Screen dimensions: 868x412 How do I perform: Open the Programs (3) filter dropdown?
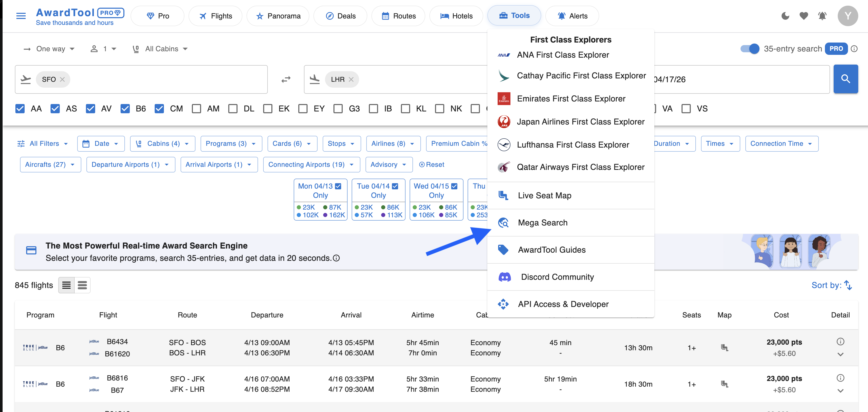231,144
